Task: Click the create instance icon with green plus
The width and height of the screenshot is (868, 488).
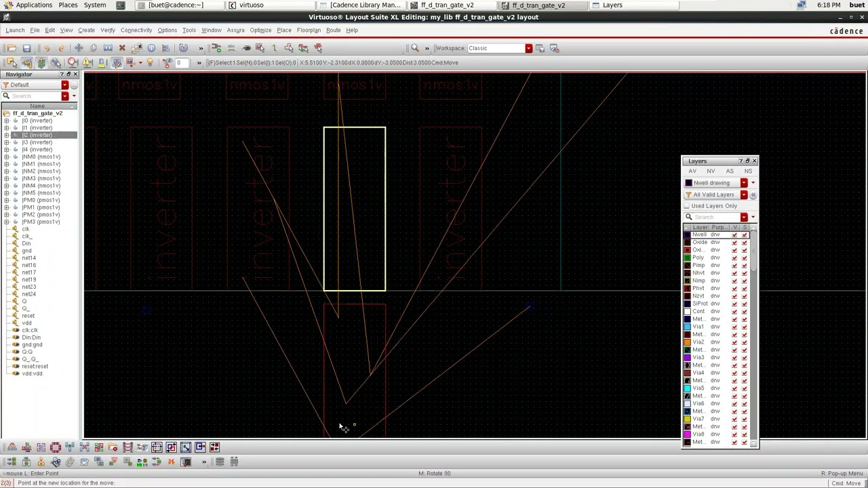Action: coord(216,48)
